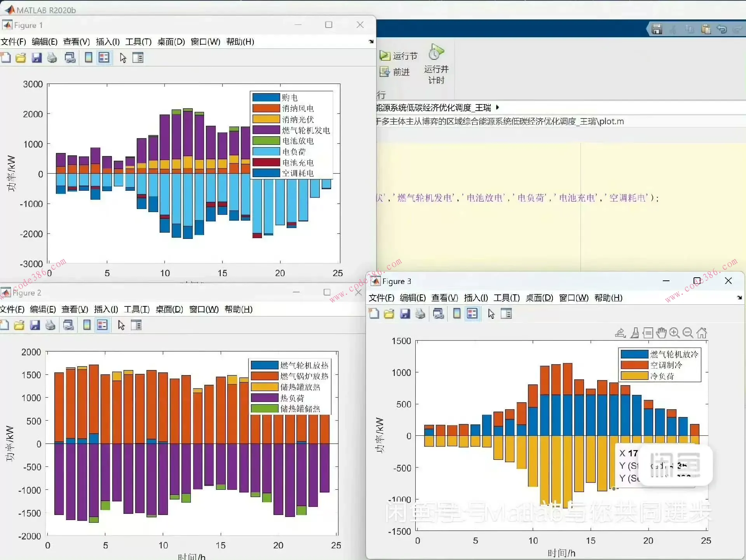Open file folder icon in Figure 3 toolbar
This screenshot has width=746, height=560.
389,314
